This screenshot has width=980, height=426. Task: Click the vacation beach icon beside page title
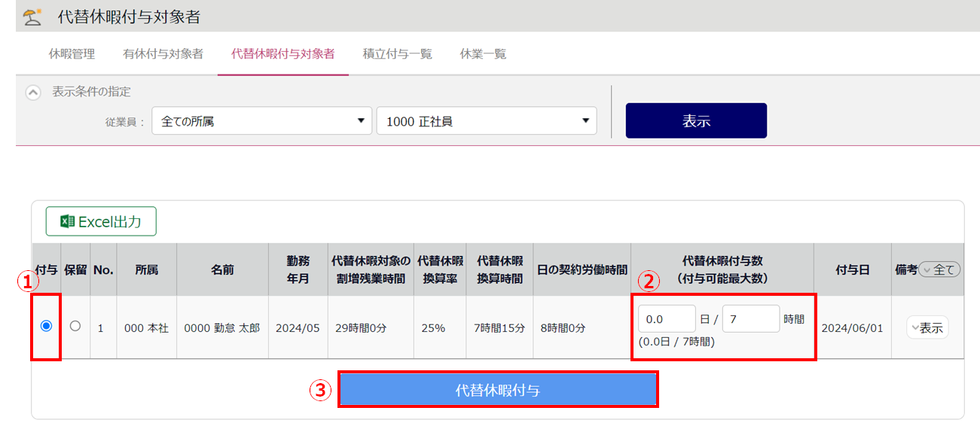tap(32, 17)
